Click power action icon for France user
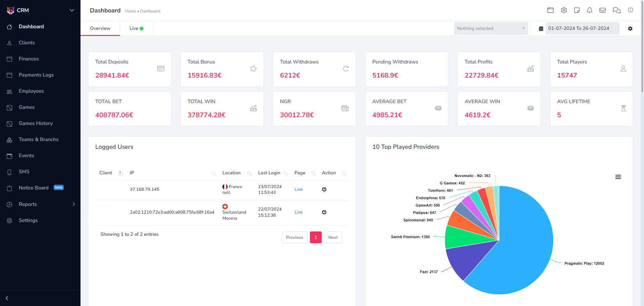The image size is (644, 306). click(x=324, y=189)
